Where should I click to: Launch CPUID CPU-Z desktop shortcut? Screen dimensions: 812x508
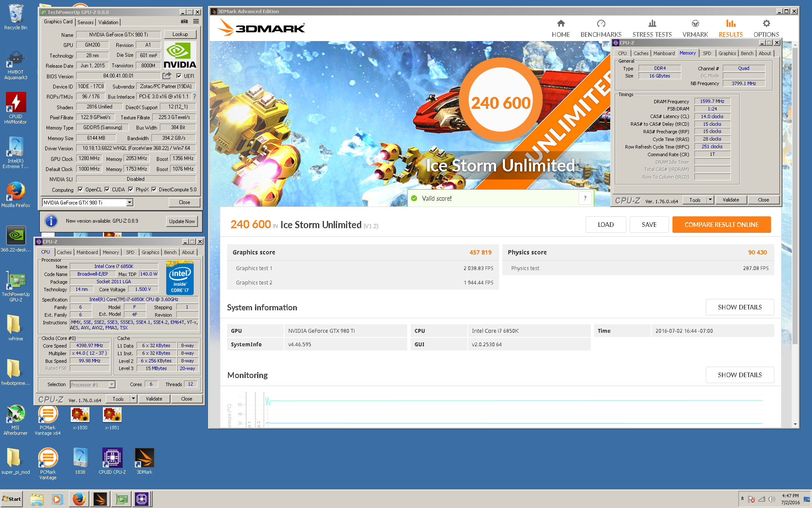(x=112, y=461)
